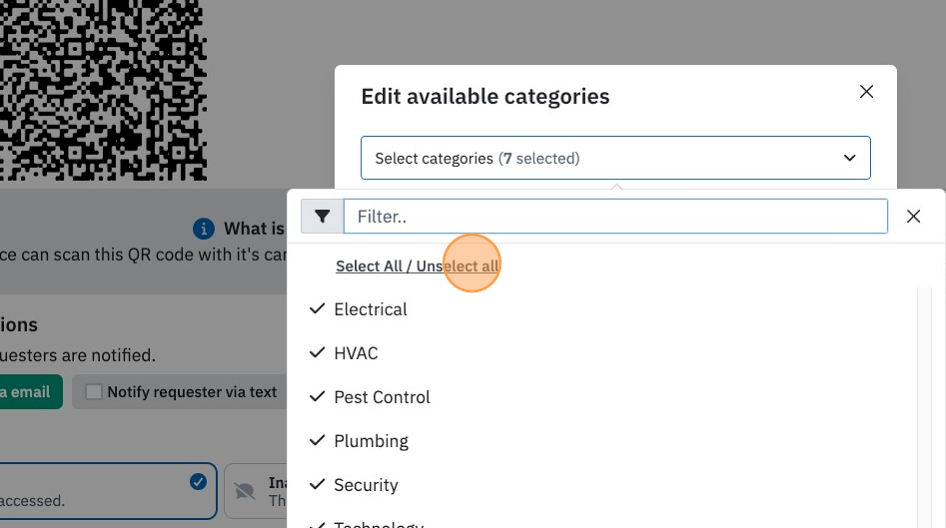Viewport: 946px width, 528px height.
Task: Close the Edit available categories dialog
Action: (x=866, y=92)
